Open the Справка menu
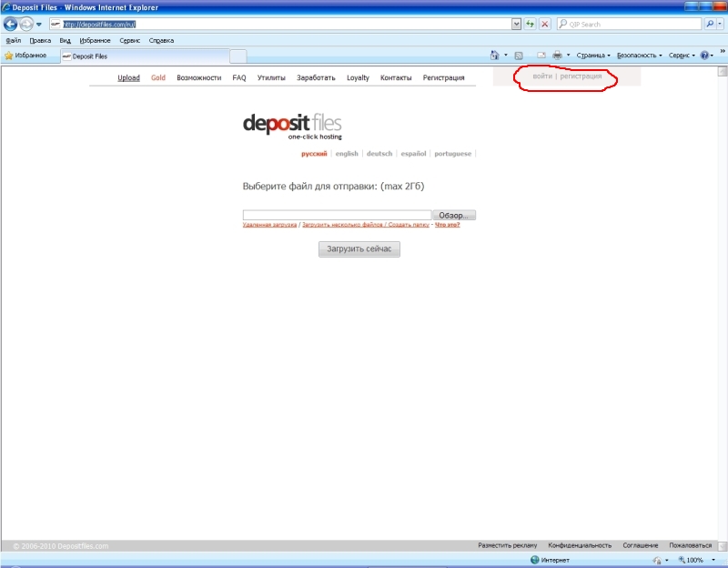 (x=161, y=40)
